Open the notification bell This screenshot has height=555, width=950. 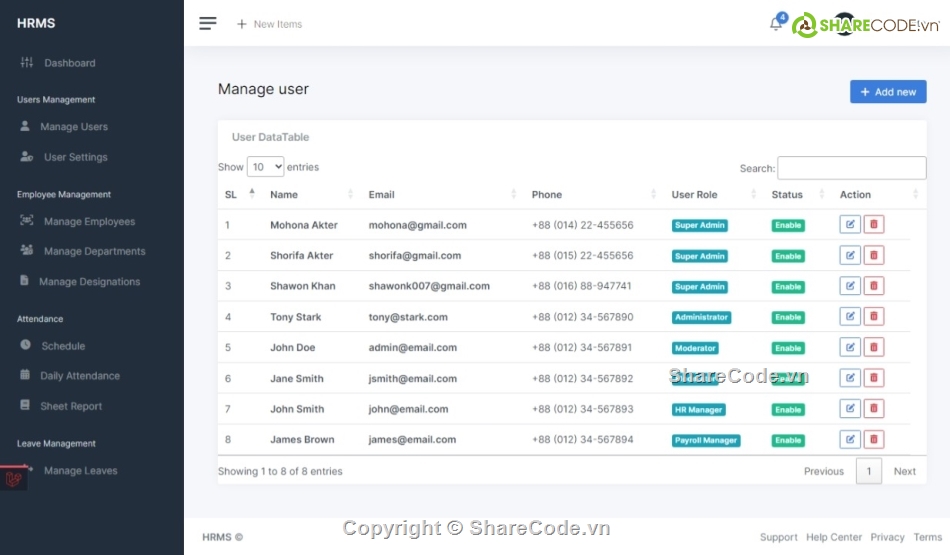(776, 24)
